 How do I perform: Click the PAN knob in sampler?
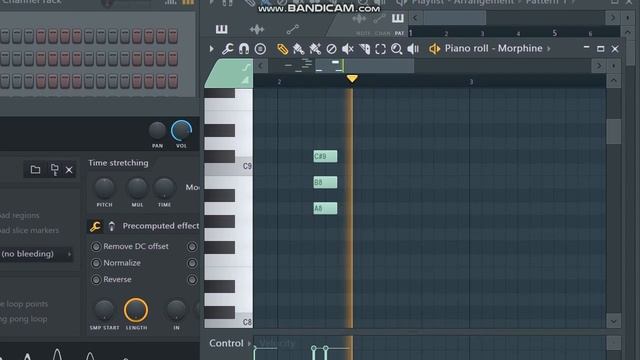coord(157,131)
